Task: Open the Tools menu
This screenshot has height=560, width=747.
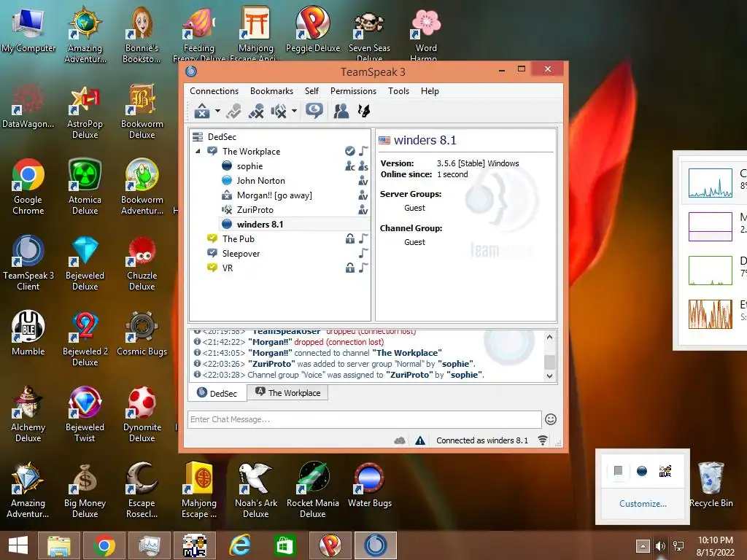Action: (x=398, y=91)
